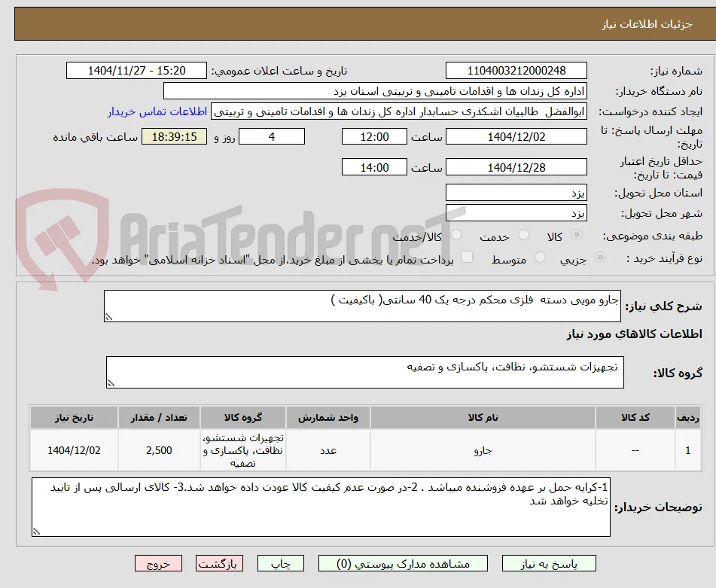Open 'مشاهده مدارک پیوستی (0)' attachments
This screenshot has height=588, width=716.
pyautogui.click(x=403, y=563)
